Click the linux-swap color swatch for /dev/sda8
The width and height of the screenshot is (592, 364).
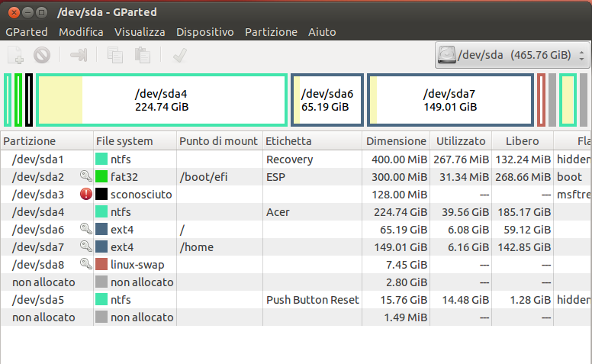pos(101,264)
